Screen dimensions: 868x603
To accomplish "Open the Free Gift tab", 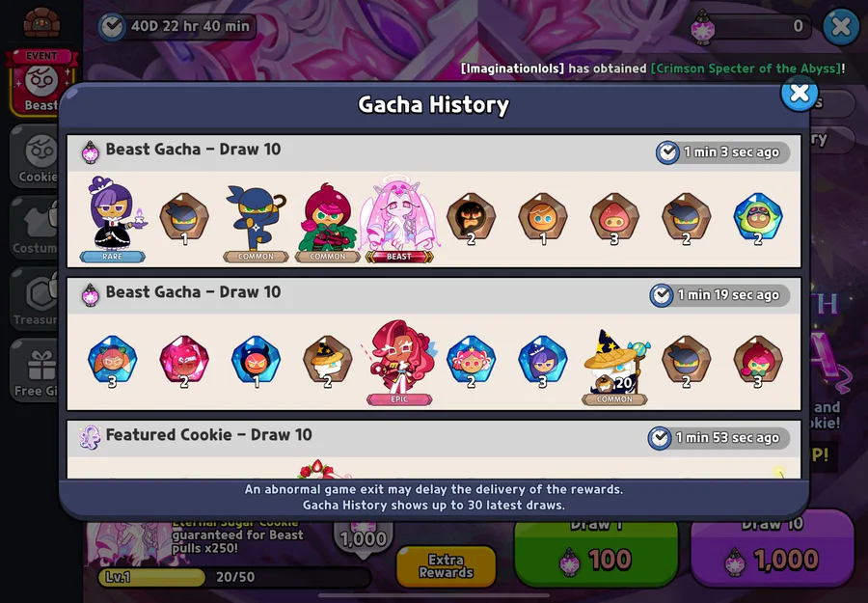I will tap(35, 370).
